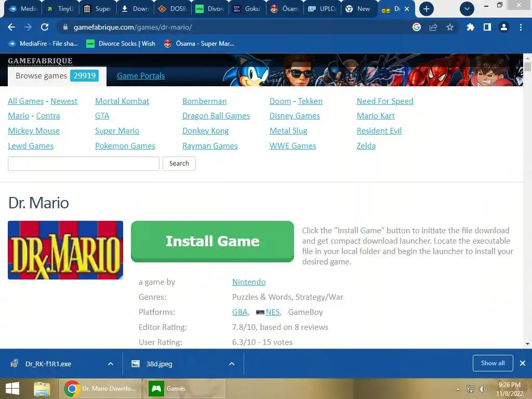This screenshot has height=399, width=532.
Task: Go back to the previous page
Action: [11, 27]
